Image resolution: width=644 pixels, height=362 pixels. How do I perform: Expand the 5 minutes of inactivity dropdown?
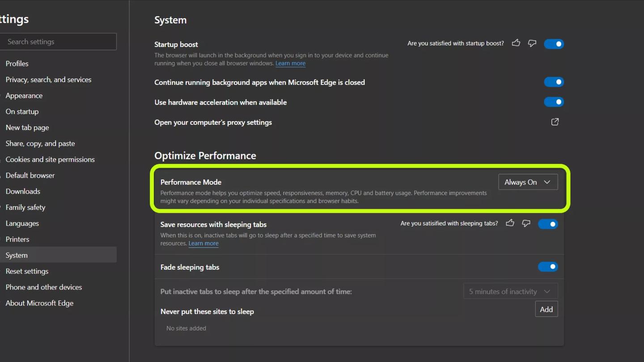(x=510, y=291)
